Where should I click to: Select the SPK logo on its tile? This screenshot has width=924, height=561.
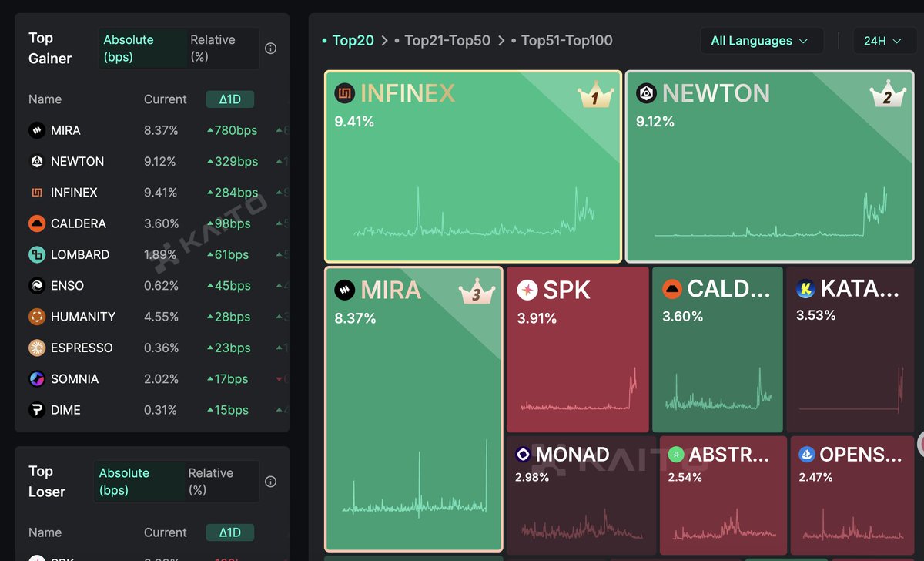tap(527, 290)
